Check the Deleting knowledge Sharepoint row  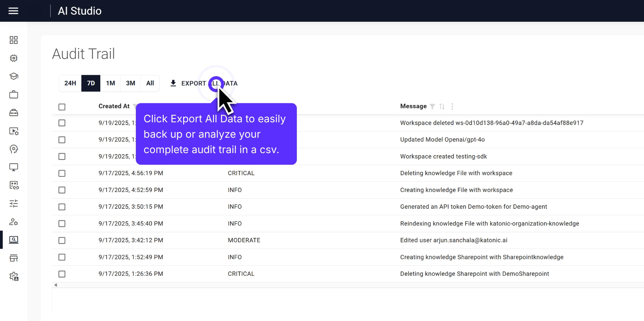click(x=62, y=274)
